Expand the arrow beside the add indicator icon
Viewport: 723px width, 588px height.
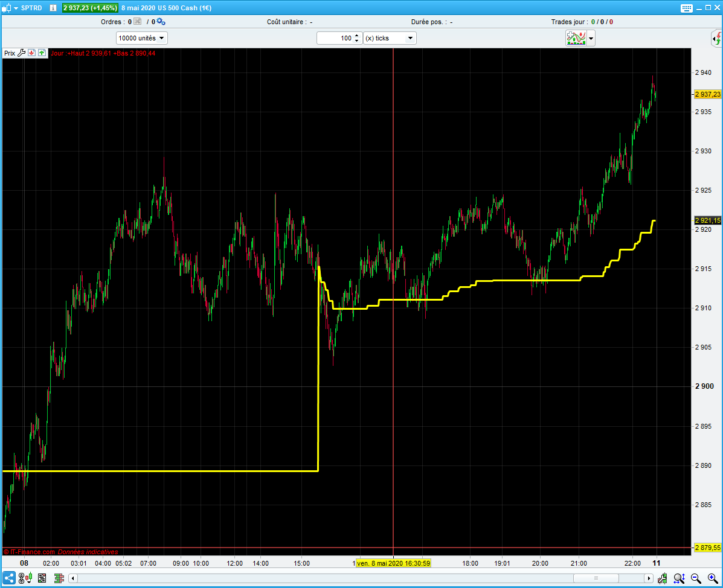click(591, 38)
